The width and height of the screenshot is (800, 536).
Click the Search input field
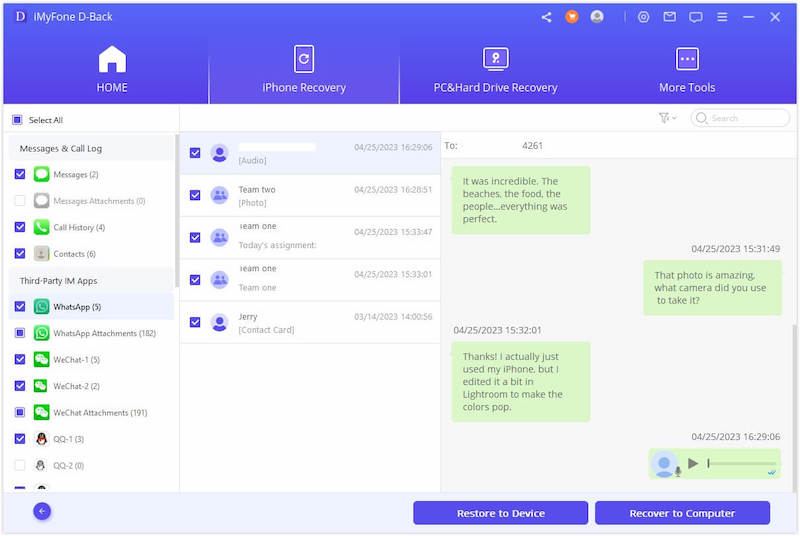(x=745, y=118)
